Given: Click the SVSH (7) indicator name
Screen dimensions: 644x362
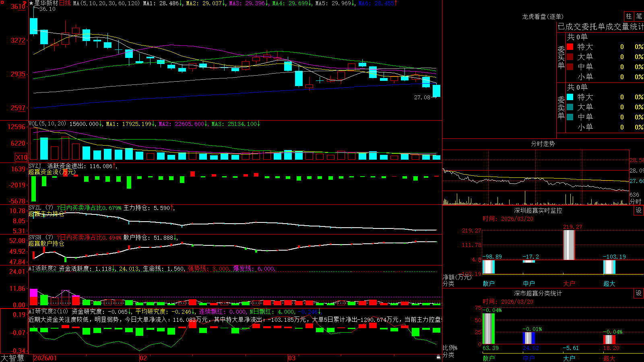Looking at the screenshot, I should pyautogui.click(x=41, y=238).
